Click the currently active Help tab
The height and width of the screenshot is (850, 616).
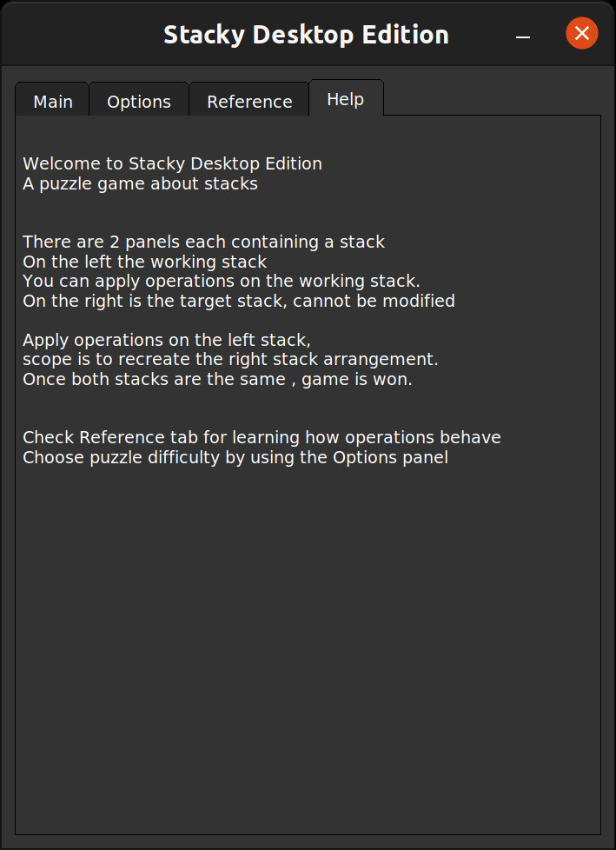coord(345,98)
